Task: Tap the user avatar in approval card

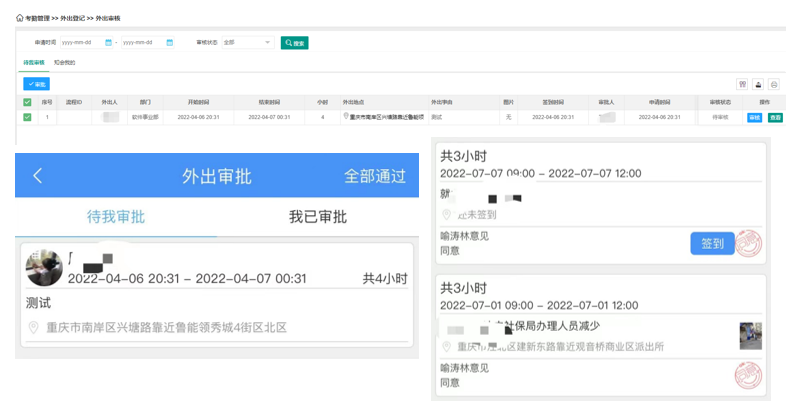Action: pyautogui.click(x=44, y=267)
